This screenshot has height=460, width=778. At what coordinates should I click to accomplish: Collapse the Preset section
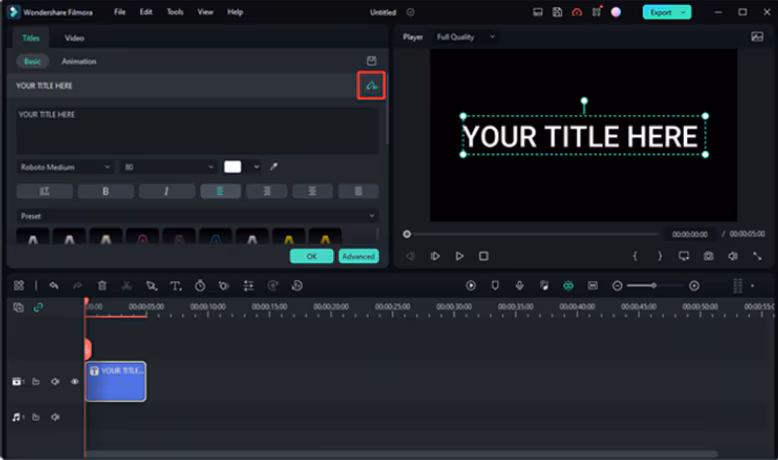[x=372, y=216]
